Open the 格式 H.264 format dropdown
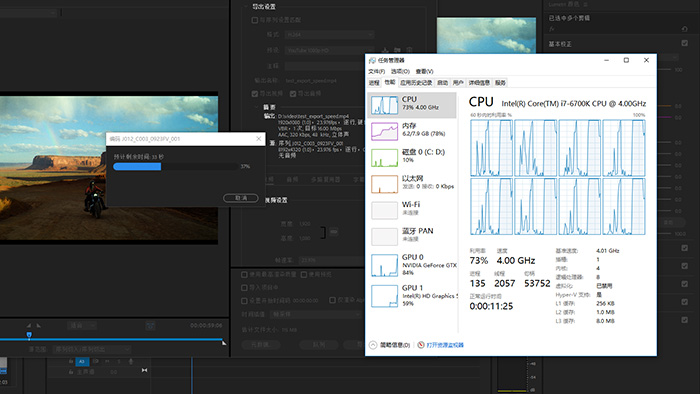Viewport: 700px width, 394px height. pos(329,34)
